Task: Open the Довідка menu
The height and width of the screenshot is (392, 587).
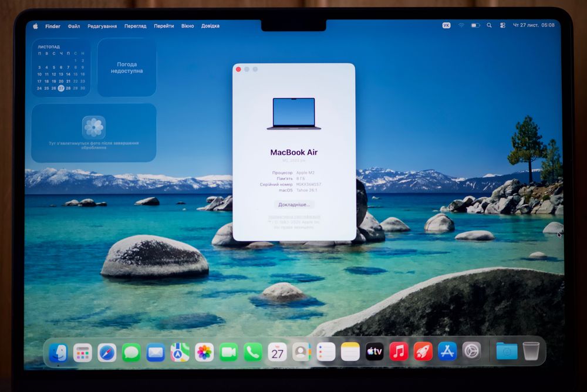Action: tap(210, 26)
